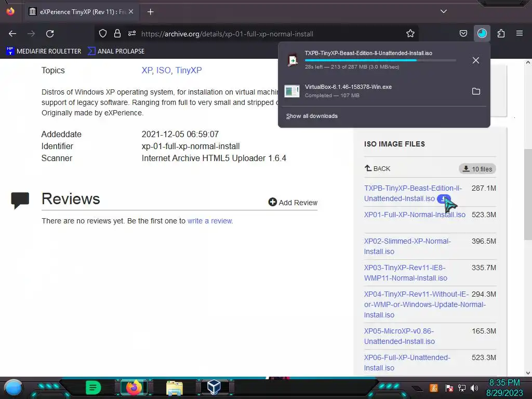Screen dimensions: 532x399
Task: Open VirtualBox from the taskbar
Action: (214, 388)
